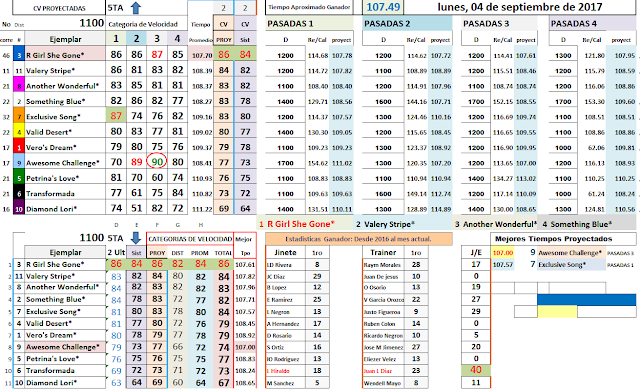Viewport: 640px width, 391px height.
Task: Click the blue down arrow beside 1100 5TA
Action: click(136, 238)
